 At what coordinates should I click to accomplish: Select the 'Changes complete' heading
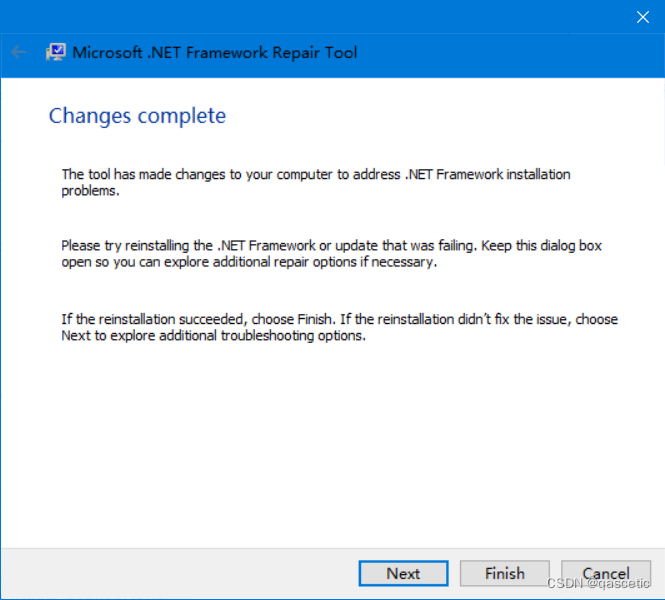pos(137,116)
